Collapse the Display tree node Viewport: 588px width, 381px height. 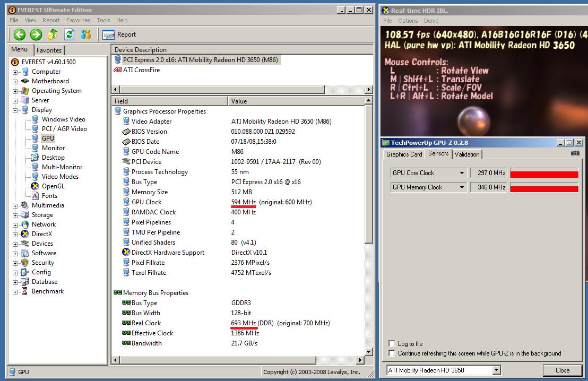tap(15, 110)
